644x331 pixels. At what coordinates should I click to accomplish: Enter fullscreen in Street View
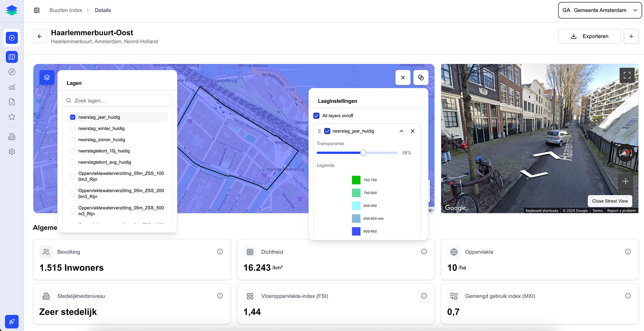tap(627, 75)
